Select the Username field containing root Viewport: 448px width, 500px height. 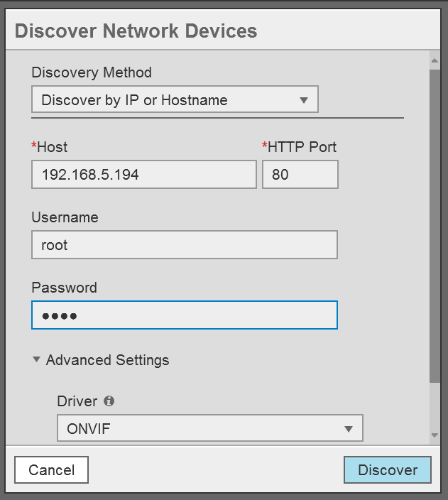point(184,245)
